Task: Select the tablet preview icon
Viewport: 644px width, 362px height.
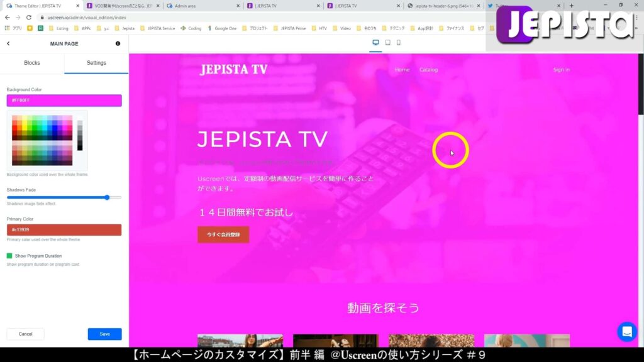Action: coord(387,43)
